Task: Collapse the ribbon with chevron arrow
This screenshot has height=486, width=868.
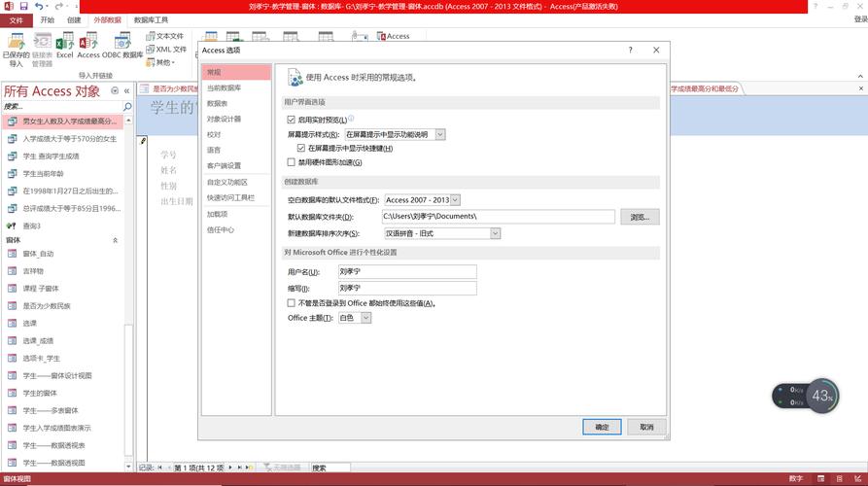Action: pos(860,77)
